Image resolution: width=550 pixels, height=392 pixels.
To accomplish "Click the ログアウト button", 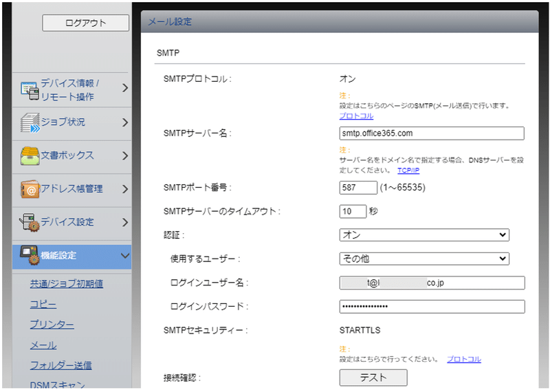I will (85, 23).
